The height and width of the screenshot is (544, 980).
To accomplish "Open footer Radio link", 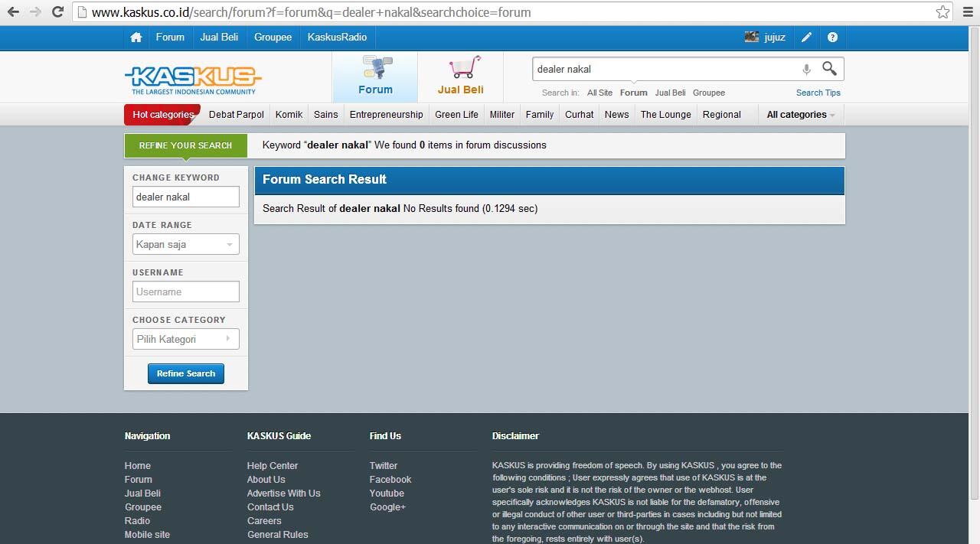I will (138, 520).
